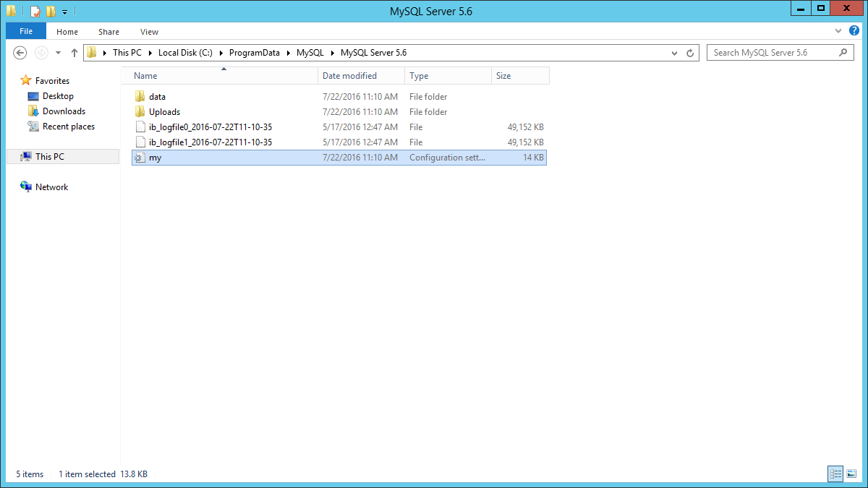Sort by the Type column header

point(448,76)
